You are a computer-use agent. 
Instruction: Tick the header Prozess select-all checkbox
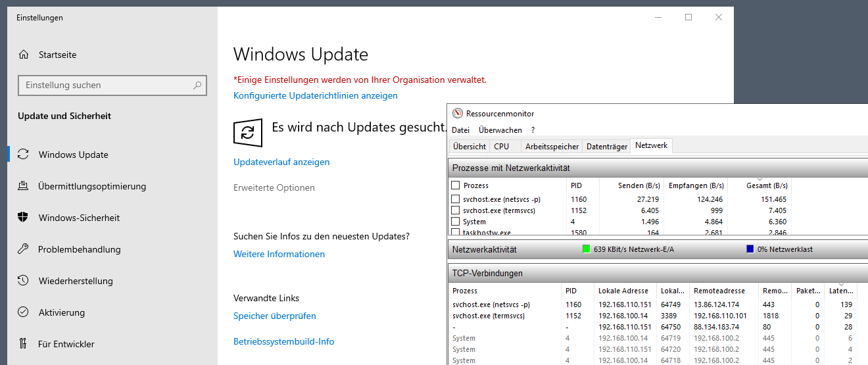455,185
